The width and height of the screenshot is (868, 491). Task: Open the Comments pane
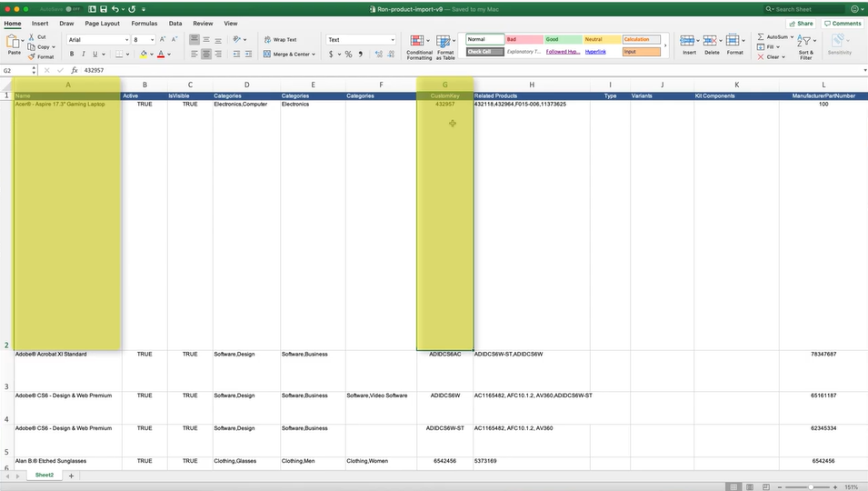pyautogui.click(x=842, y=24)
